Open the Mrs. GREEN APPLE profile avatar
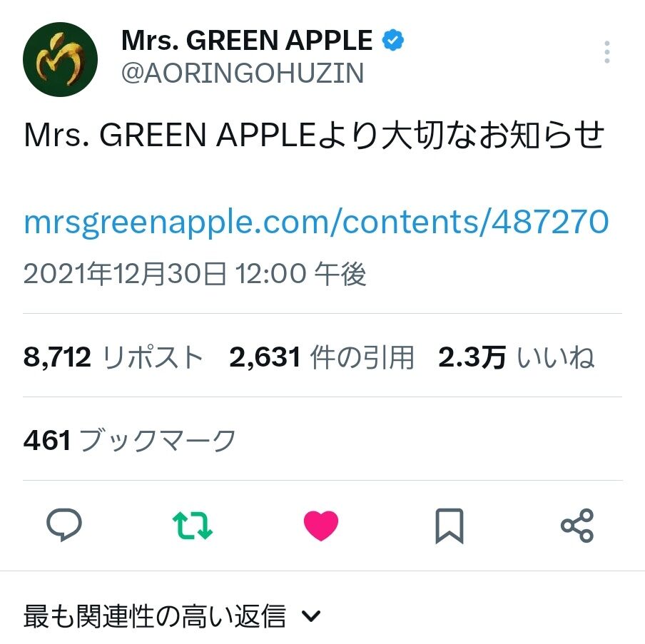This screenshot has height=644, width=645. point(60,59)
